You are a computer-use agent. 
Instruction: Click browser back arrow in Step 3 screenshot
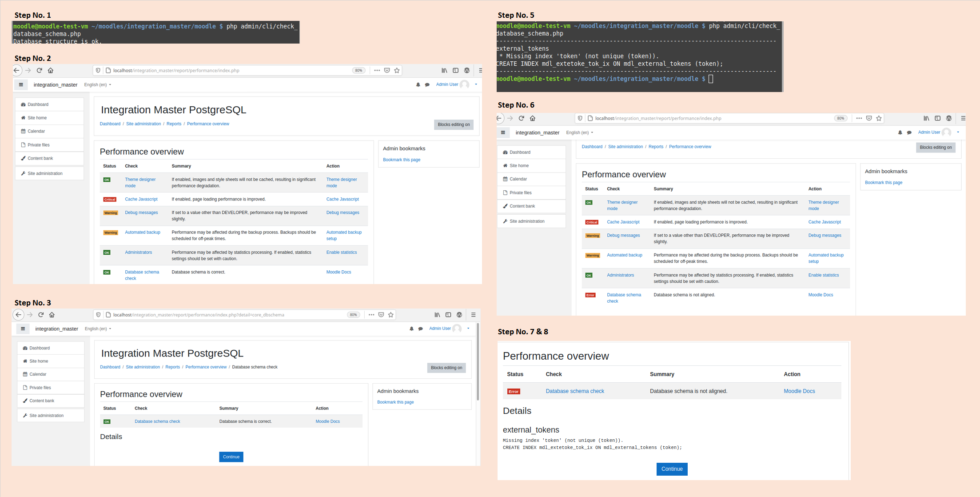[x=18, y=315]
